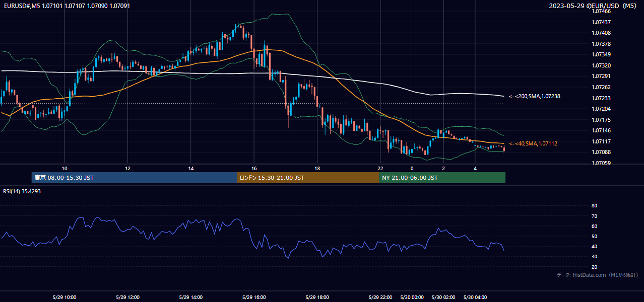
Task: Click the 5/30 04:00 date label
Action: (475, 297)
